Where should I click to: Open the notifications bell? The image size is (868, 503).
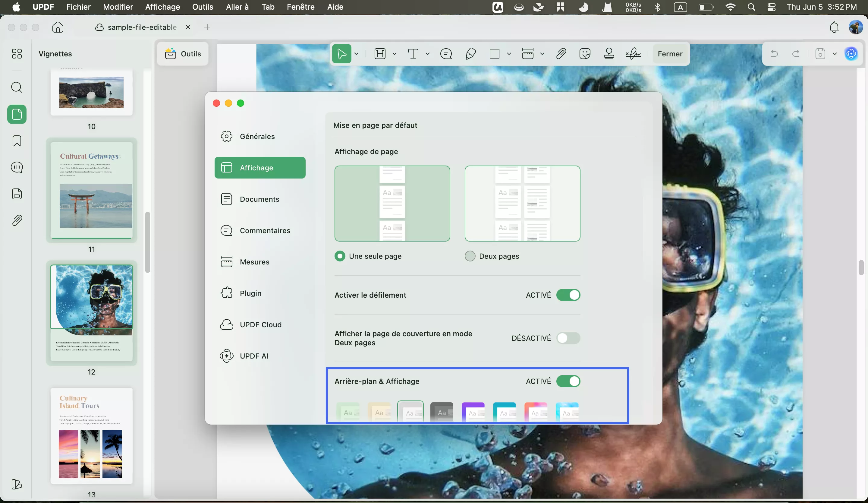pos(834,27)
